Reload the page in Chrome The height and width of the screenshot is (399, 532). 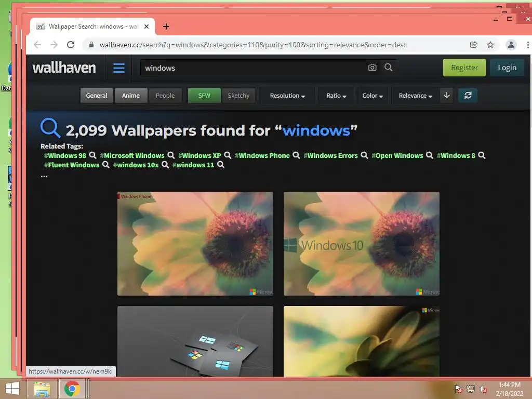tap(71, 45)
